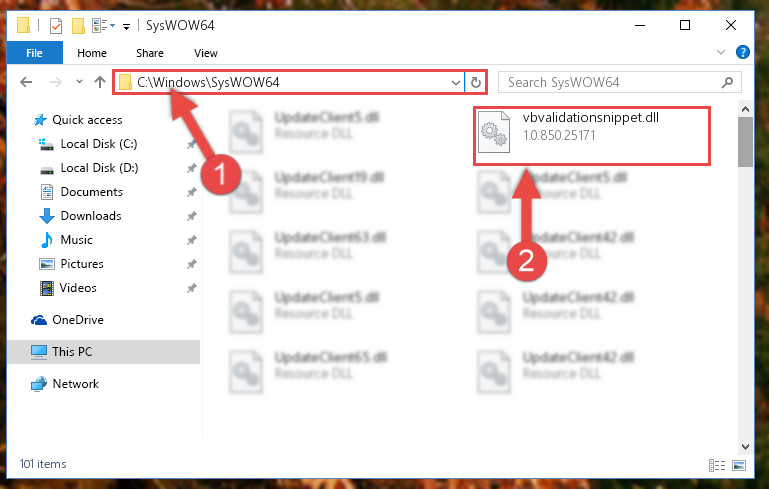
Task: Switch to details view layout icon
Action: [x=717, y=465]
